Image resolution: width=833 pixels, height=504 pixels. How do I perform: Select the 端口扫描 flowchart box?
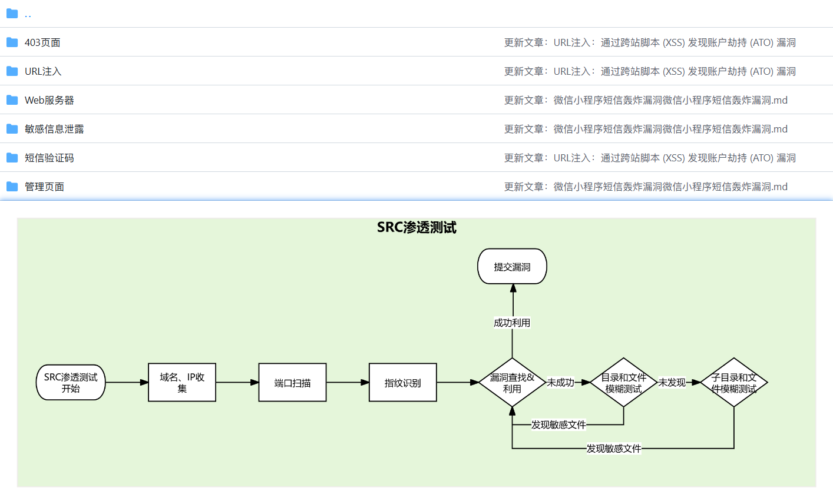(x=292, y=383)
